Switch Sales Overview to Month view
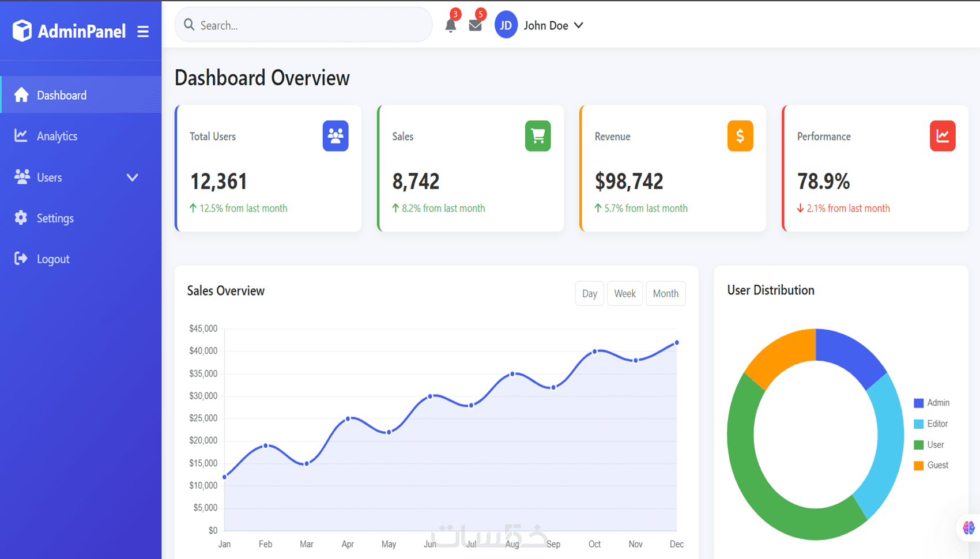 pyautogui.click(x=665, y=293)
